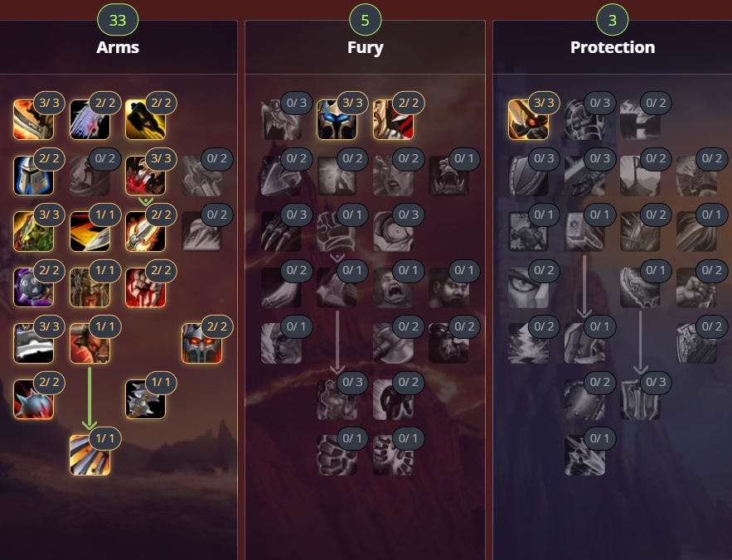Select the Taste for Blood orc talent

(x=34, y=231)
